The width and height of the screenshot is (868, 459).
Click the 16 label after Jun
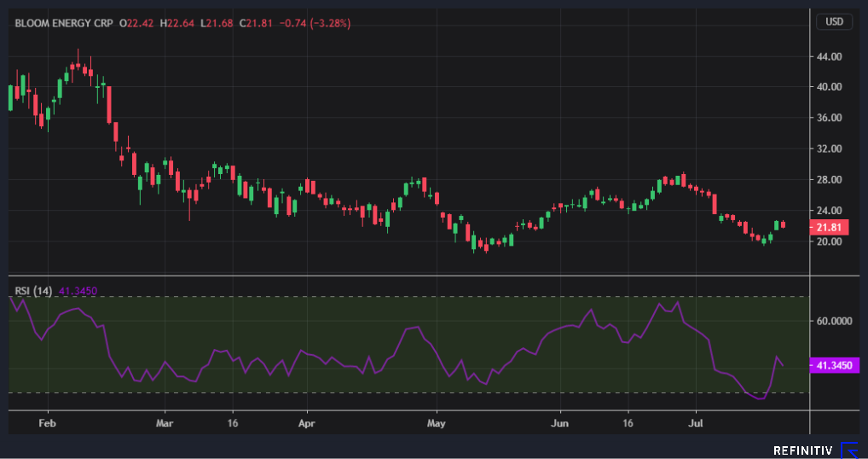pyautogui.click(x=628, y=423)
